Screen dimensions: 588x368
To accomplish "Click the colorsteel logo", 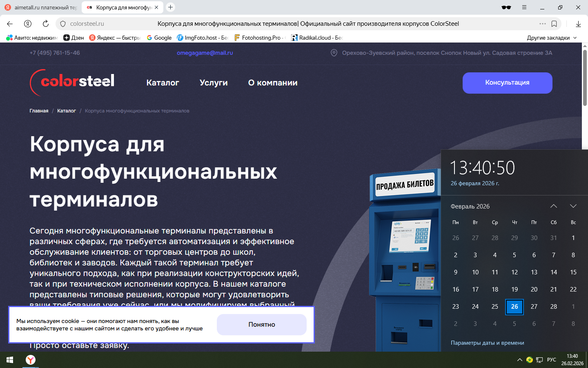I will pos(72,82).
